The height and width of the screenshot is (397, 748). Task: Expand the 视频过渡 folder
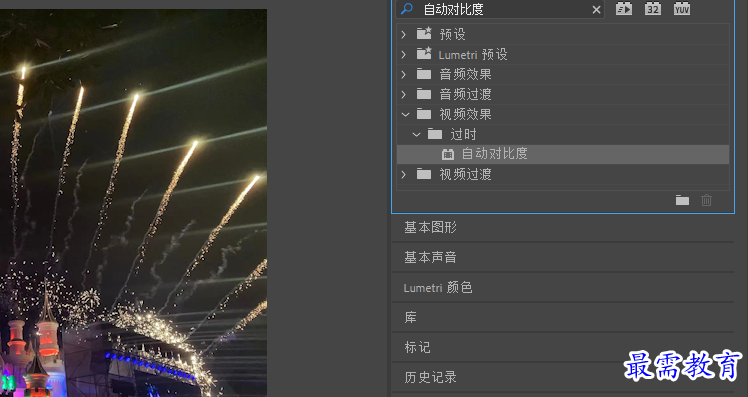[404, 175]
